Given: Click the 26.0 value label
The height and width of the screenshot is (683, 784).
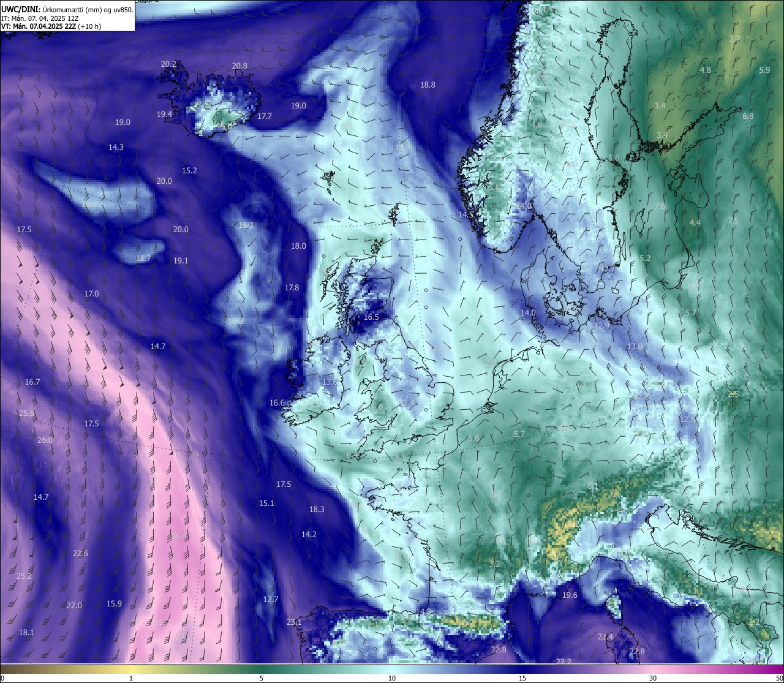Looking at the screenshot, I should click(x=45, y=440).
